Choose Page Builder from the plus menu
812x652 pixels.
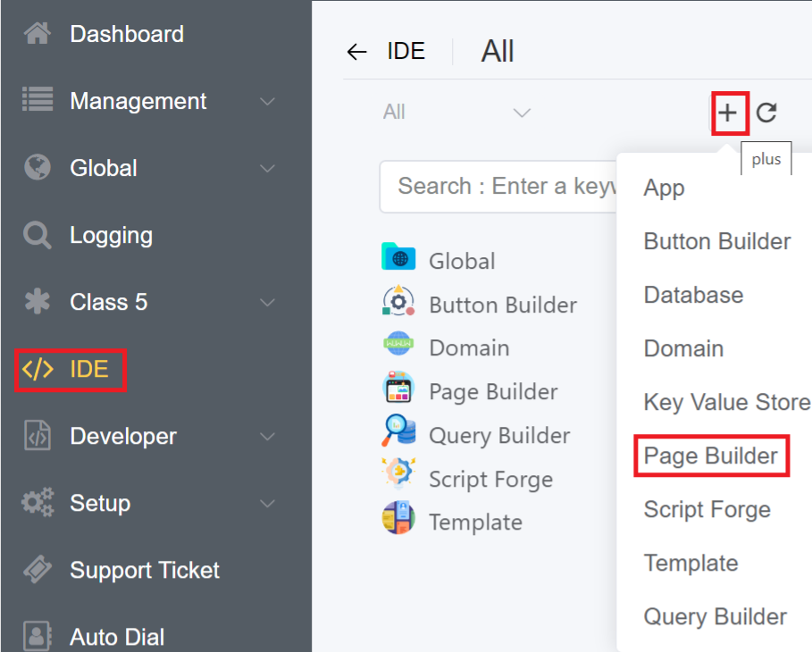[x=710, y=456]
